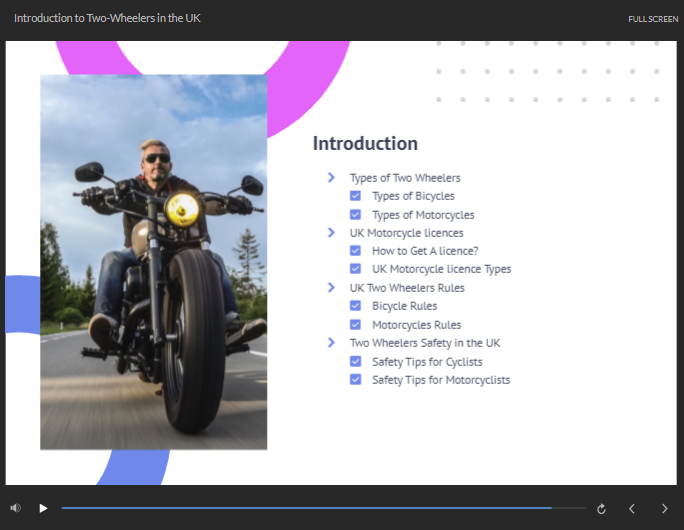684x530 pixels.
Task: Click Safety Tips for Motorcyclists text
Action: tap(441, 380)
